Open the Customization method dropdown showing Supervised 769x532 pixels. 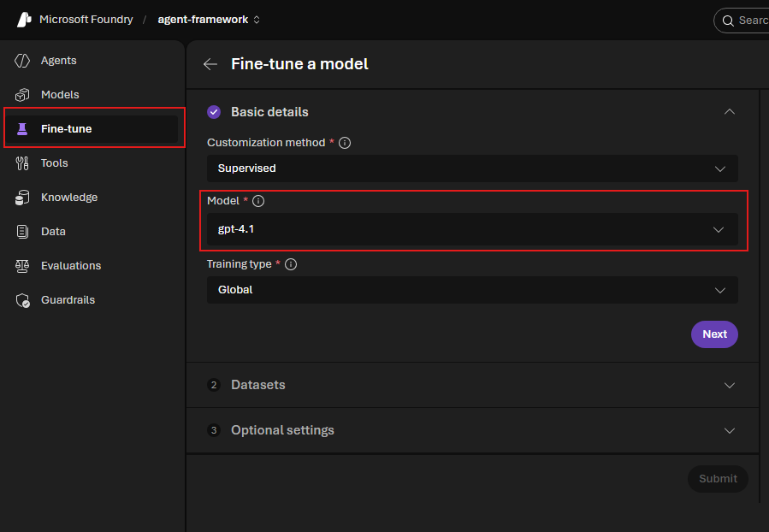click(x=471, y=168)
